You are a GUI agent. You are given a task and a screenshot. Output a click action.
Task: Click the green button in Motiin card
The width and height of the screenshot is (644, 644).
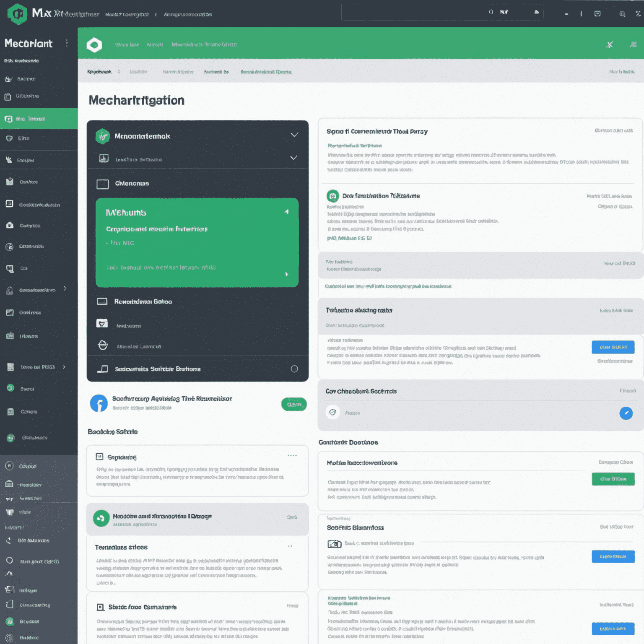pos(613,479)
